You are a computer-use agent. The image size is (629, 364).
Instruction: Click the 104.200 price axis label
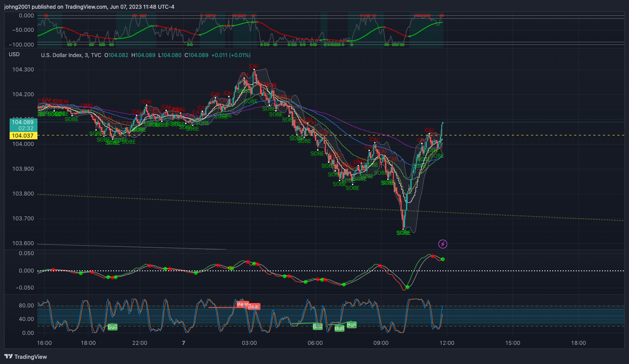23,94
